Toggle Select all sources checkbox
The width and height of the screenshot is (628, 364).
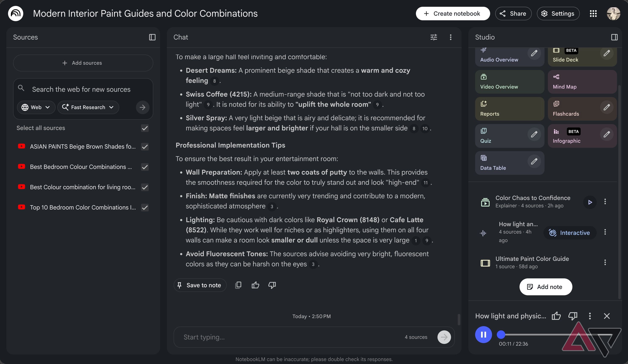(x=145, y=128)
